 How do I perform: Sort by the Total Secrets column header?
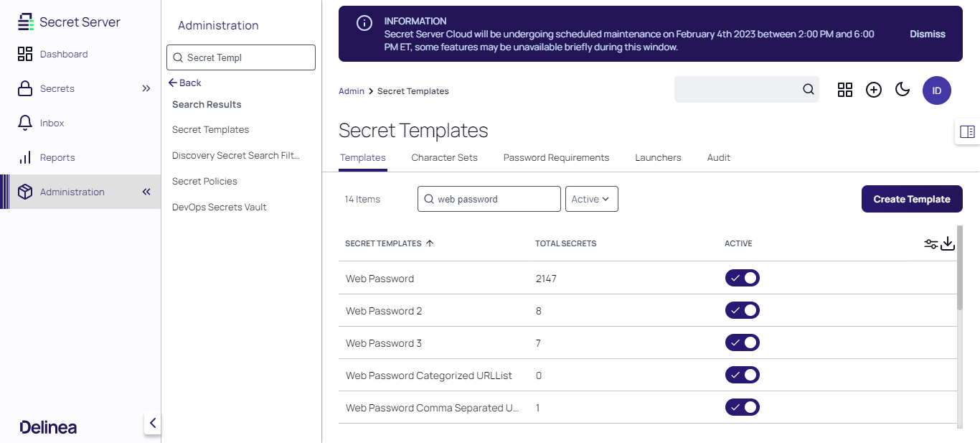566,243
